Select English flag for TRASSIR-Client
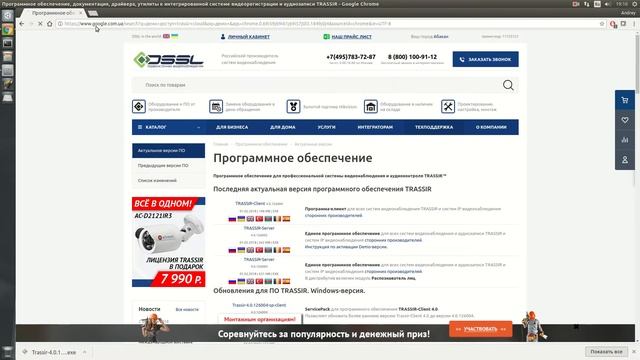Viewport: 640px width, 360px height. point(250,219)
